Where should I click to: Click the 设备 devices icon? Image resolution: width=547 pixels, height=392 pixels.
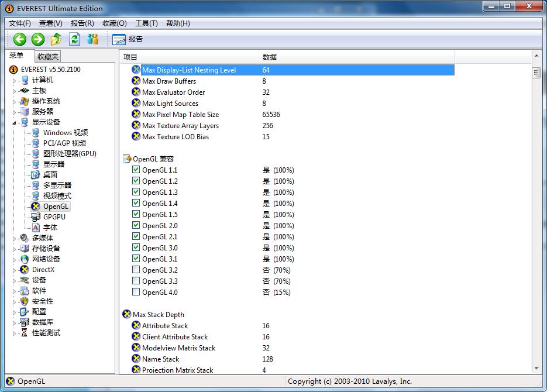pos(25,280)
